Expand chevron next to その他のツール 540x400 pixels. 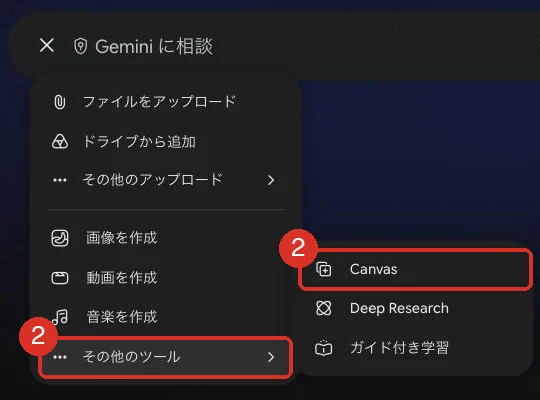(x=271, y=357)
